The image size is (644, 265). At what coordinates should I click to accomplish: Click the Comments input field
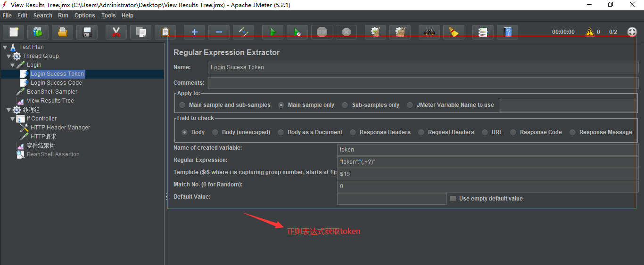[423, 83]
